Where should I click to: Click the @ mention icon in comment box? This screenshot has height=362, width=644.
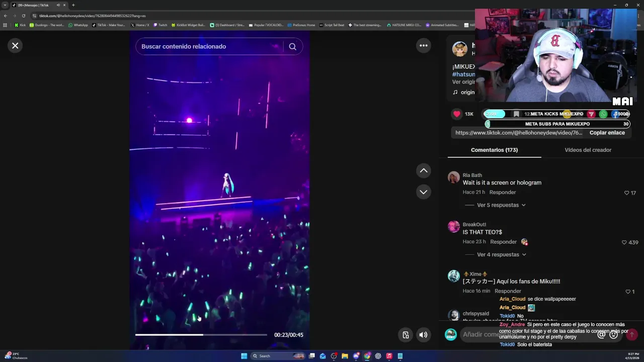point(601,335)
